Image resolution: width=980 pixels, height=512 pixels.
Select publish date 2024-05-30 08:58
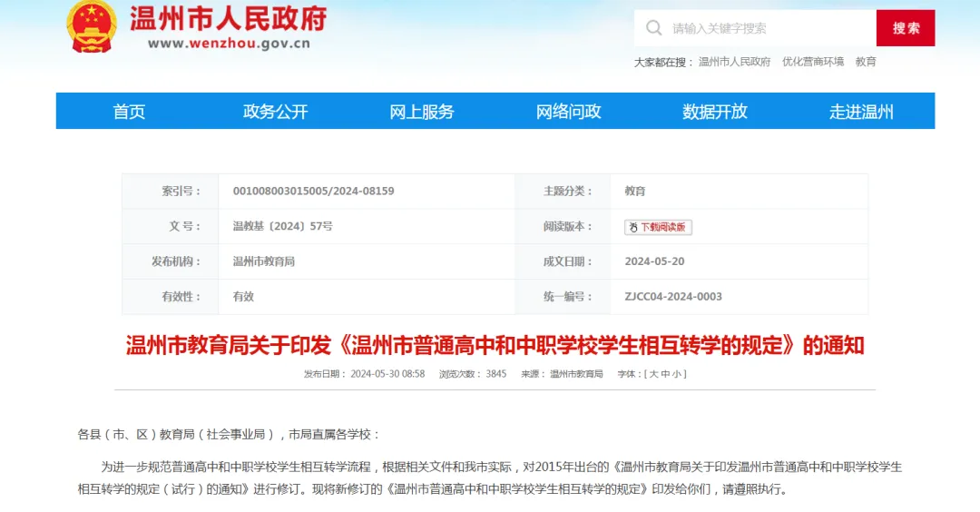pyautogui.click(x=387, y=374)
